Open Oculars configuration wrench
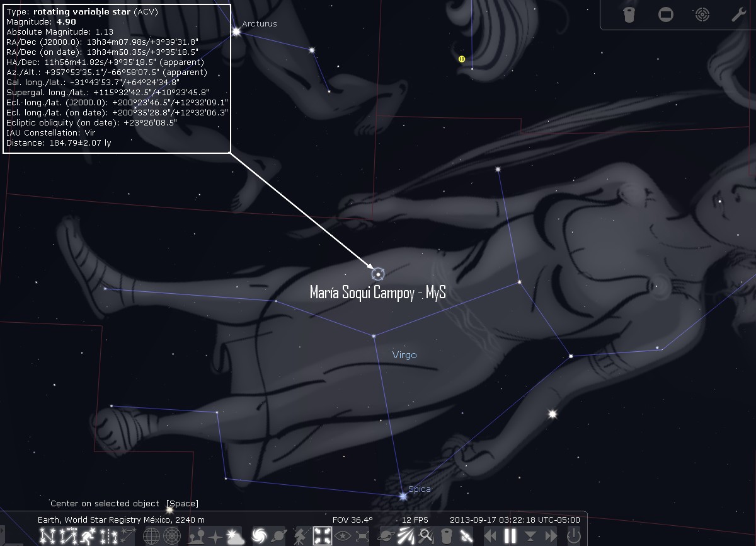 pyautogui.click(x=738, y=15)
